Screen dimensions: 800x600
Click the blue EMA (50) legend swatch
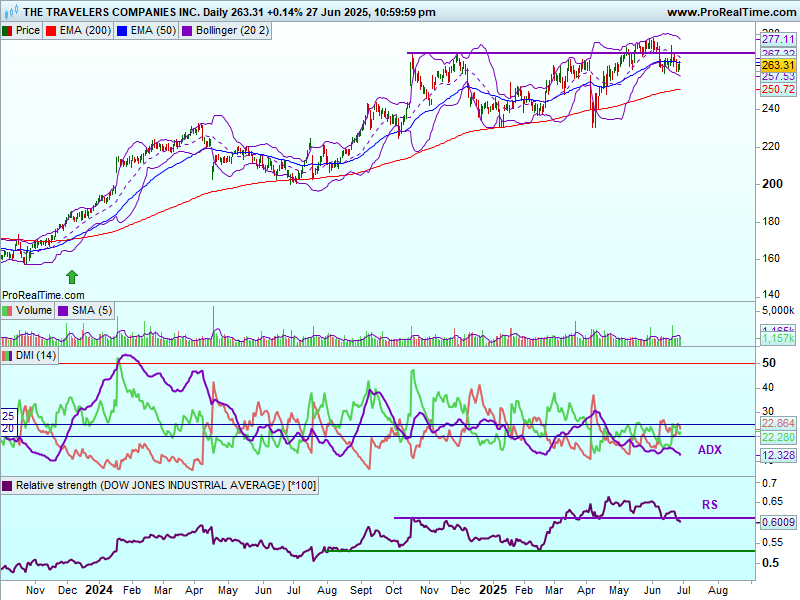(x=123, y=31)
